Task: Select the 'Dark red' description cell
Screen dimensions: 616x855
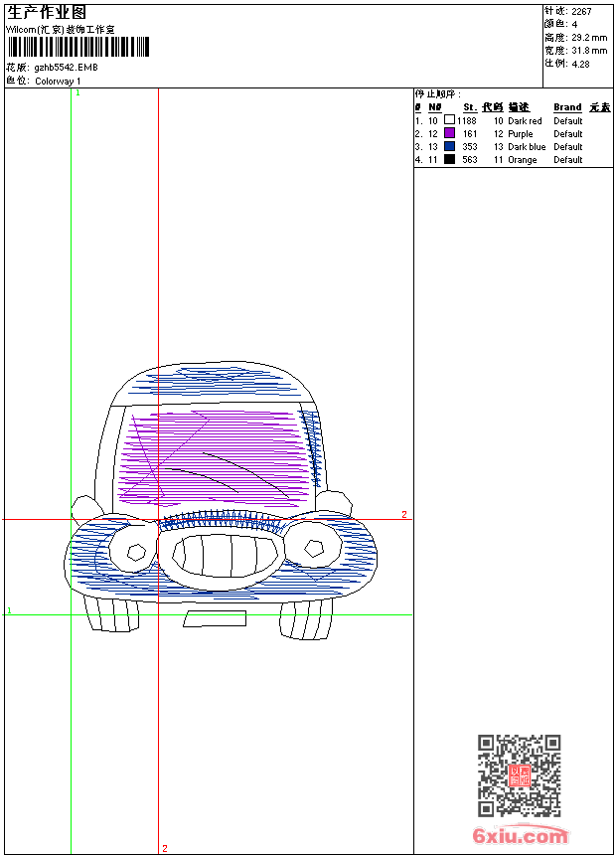Action: click(525, 121)
